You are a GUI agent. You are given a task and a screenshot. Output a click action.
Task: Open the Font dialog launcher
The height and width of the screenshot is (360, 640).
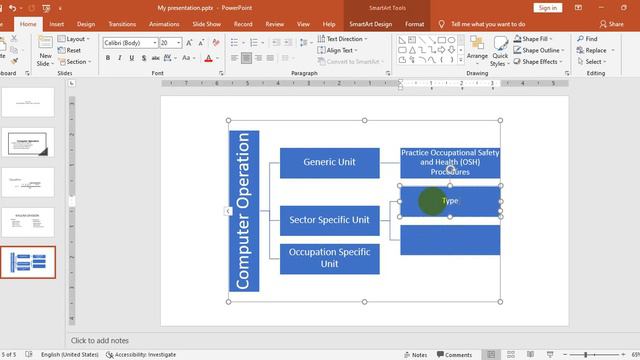tap(221, 73)
